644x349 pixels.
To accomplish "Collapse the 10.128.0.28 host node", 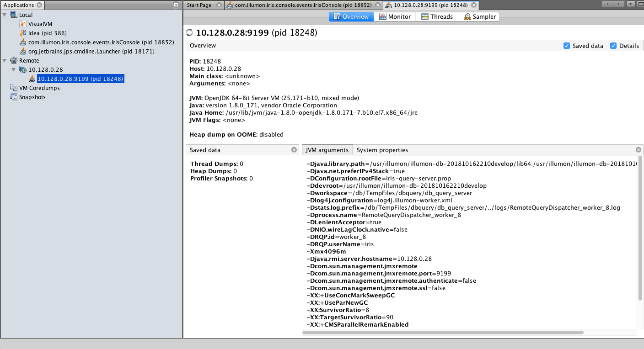I will [x=14, y=69].
